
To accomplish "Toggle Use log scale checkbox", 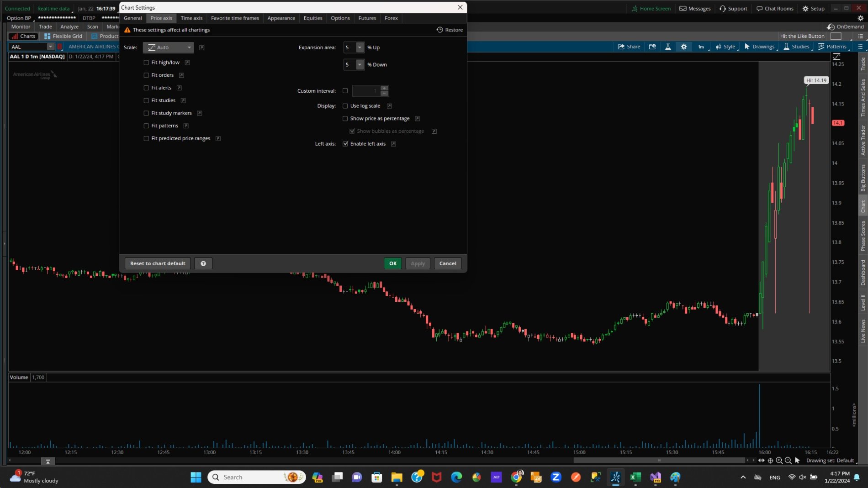I will (x=345, y=106).
